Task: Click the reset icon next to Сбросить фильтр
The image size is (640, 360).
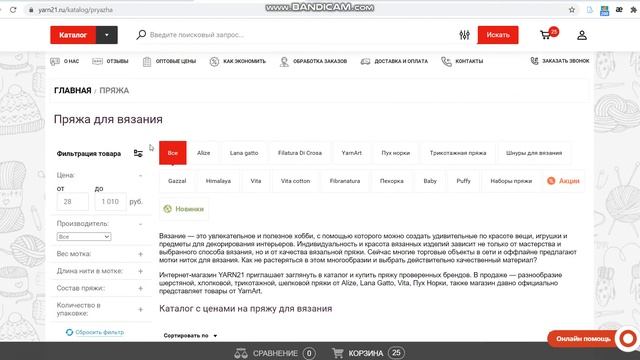Action: pos(69,332)
